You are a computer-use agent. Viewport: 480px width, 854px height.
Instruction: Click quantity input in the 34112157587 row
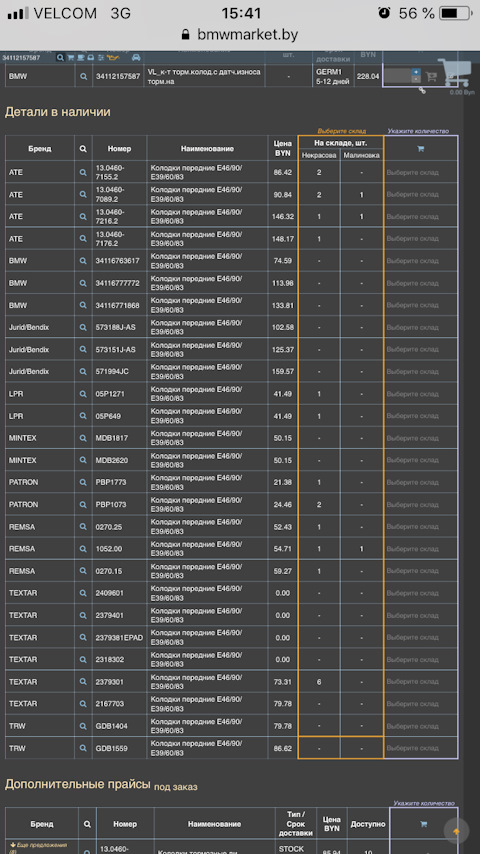click(398, 76)
